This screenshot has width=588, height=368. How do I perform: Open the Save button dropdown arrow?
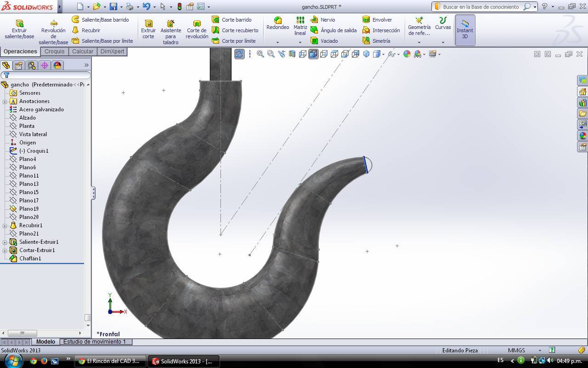(121, 7)
